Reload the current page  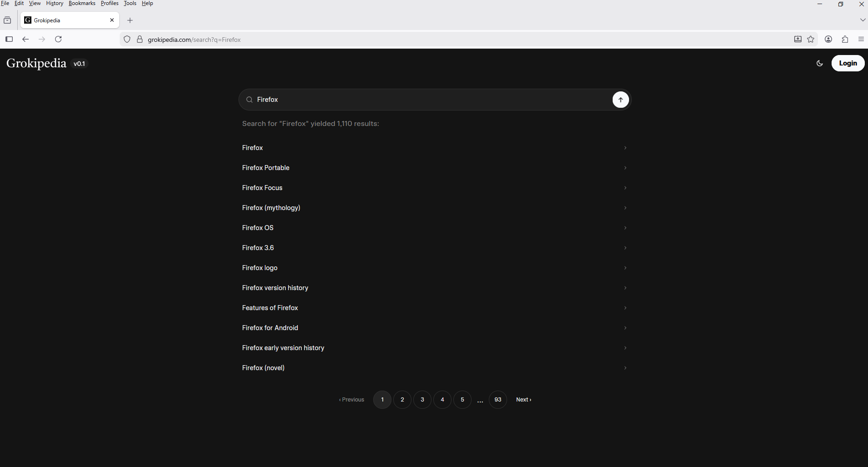click(x=58, y=39)
